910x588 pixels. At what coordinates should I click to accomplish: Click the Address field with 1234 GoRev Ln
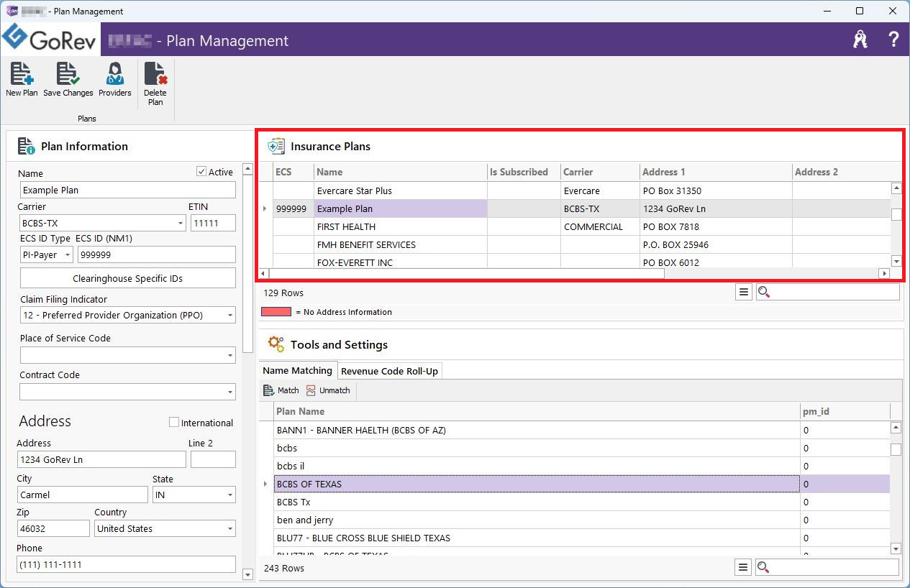101,460
